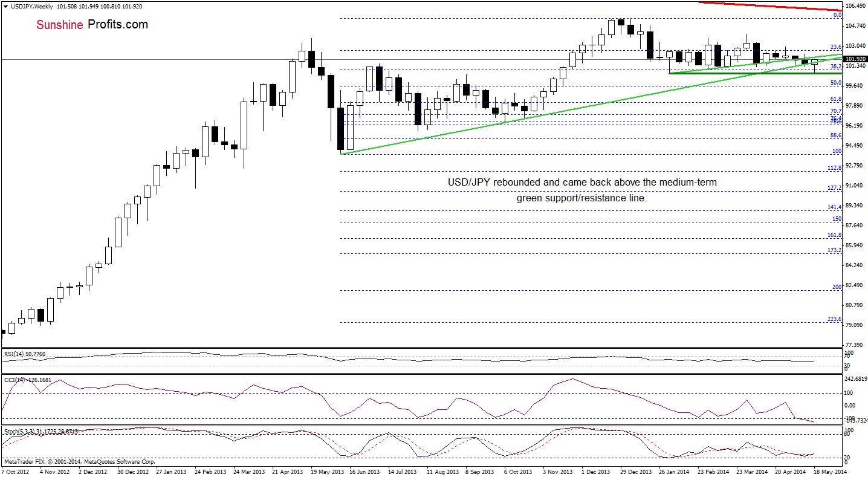Click the 104.740 price axis label
The width and height of the screenshot is (868, 477).
(857, 26)
